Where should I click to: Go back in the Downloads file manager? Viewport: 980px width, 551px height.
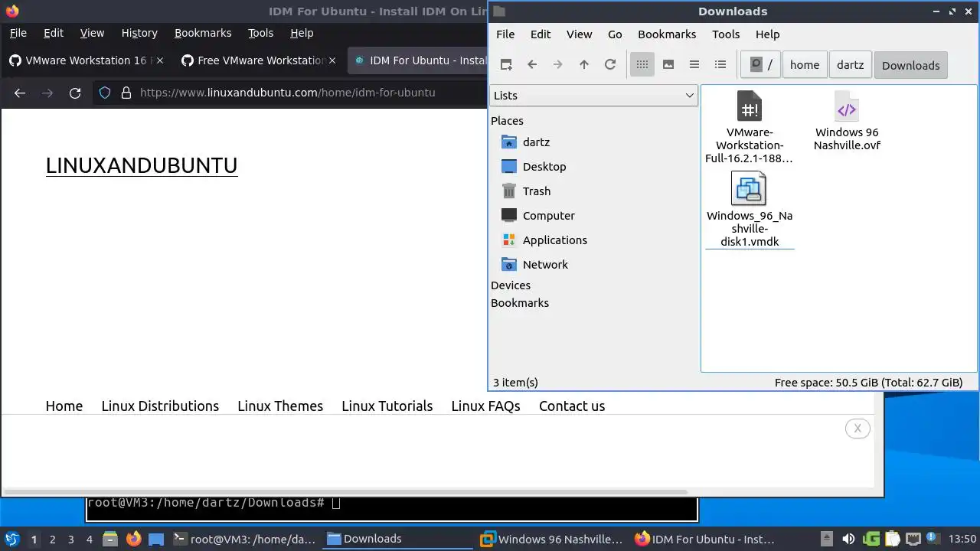coord(532,65)
